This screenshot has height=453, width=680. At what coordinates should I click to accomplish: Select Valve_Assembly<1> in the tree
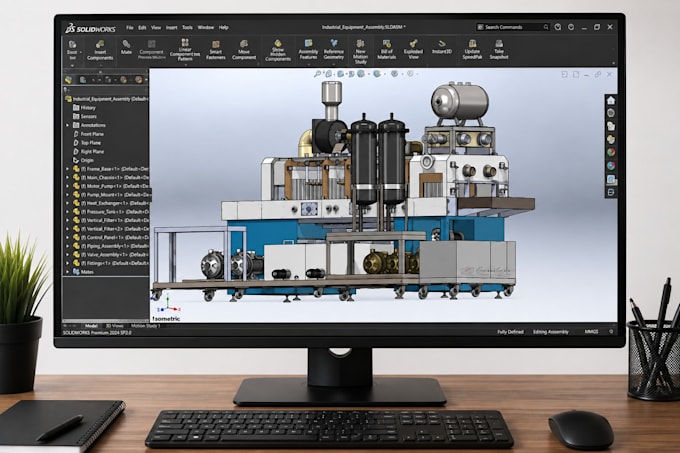point(111,254)
